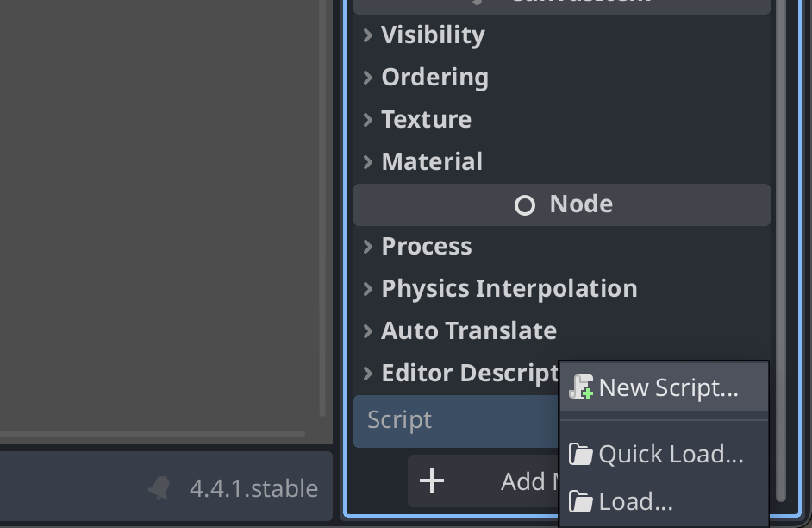Click the 4.4.1.stable version label
The width and height of the screenshot is (812, 528).
[253, 488]
